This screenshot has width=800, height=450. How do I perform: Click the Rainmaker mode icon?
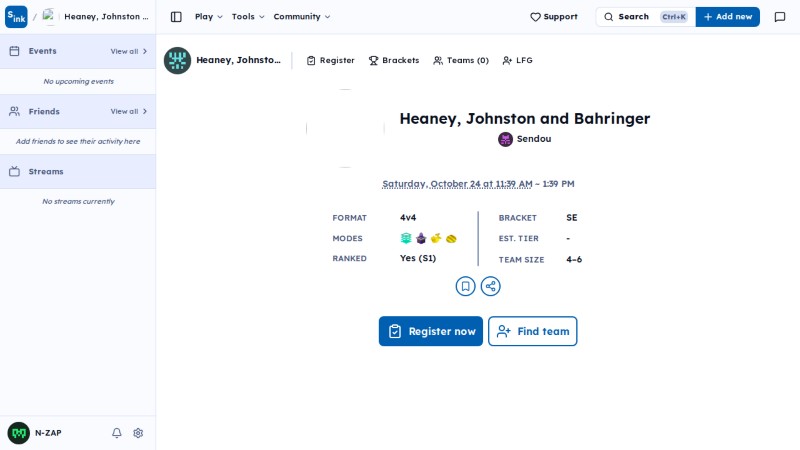436,238
